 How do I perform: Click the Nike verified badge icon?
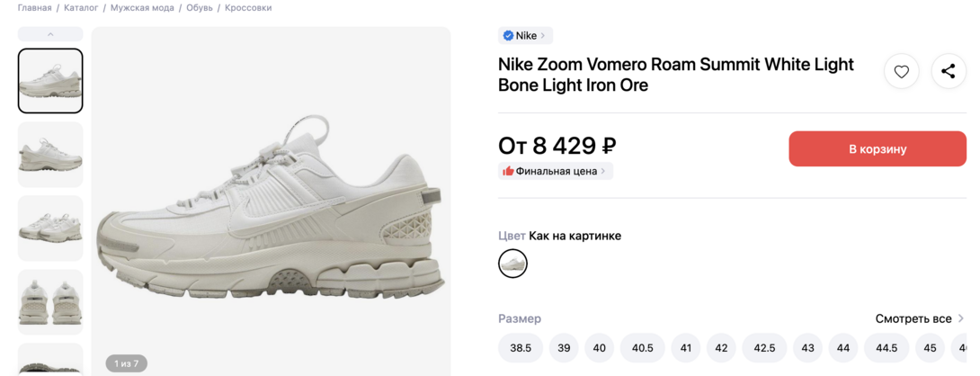(x=508, y=36)
